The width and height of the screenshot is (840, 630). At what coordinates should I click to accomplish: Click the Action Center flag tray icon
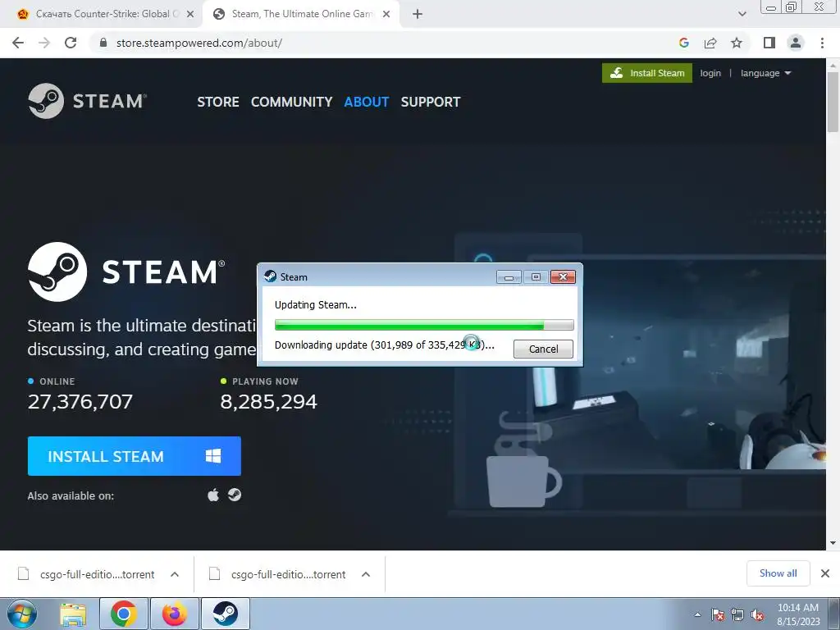click(718, 615)
